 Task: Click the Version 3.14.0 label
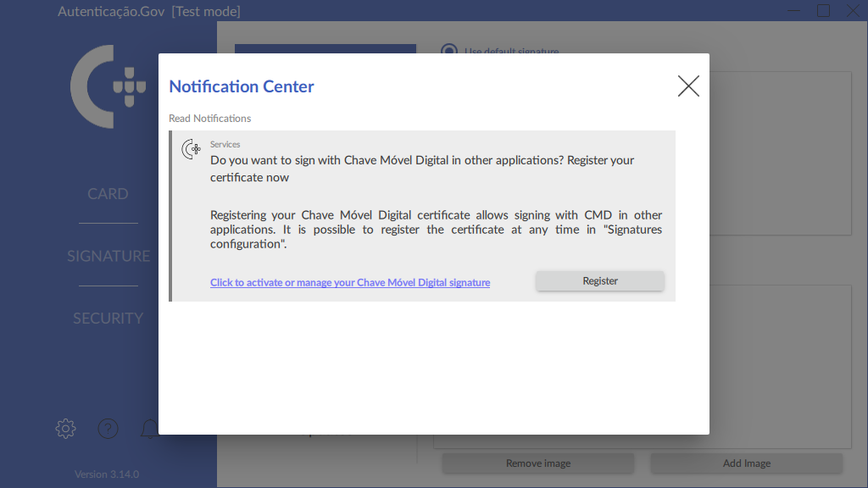pyautogui.click(x=107, y=474)
